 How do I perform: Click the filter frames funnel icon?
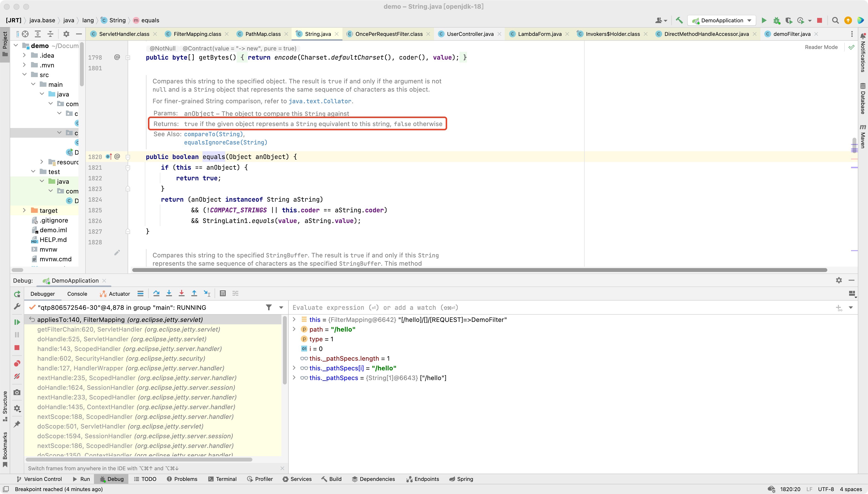[269, 307]
